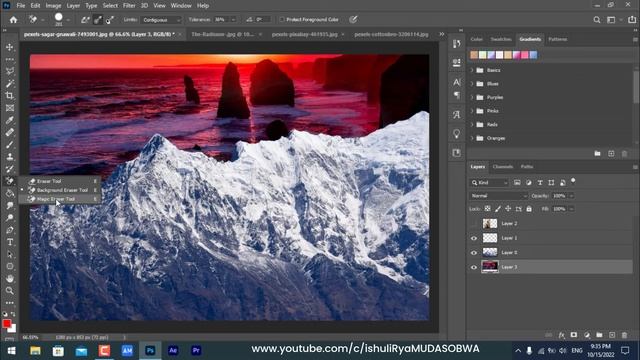Viewport: 640px width, 360px height.
Task: Select the Hand tool
Action: pyautogui.click(x=9, y=279)
